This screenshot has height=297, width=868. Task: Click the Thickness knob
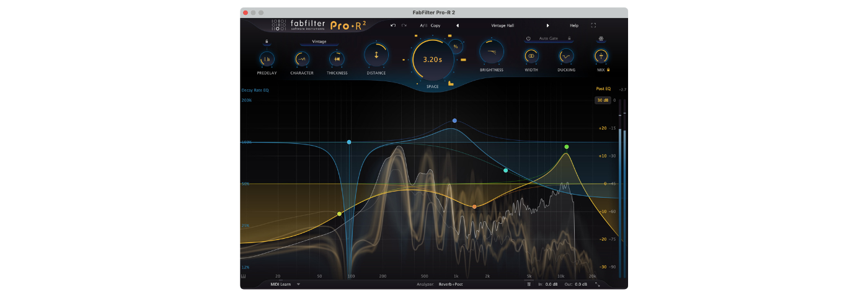pyautogui.click(x=337, y=59)
